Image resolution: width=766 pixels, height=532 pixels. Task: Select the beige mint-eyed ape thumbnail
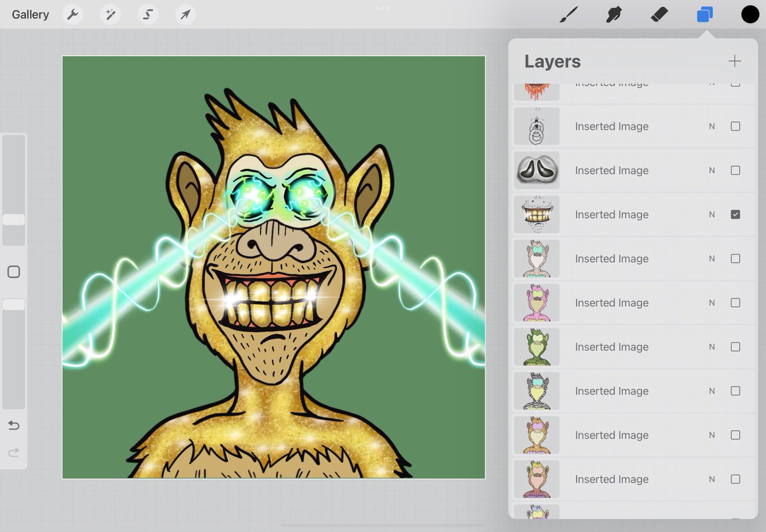tap(537, 258)
